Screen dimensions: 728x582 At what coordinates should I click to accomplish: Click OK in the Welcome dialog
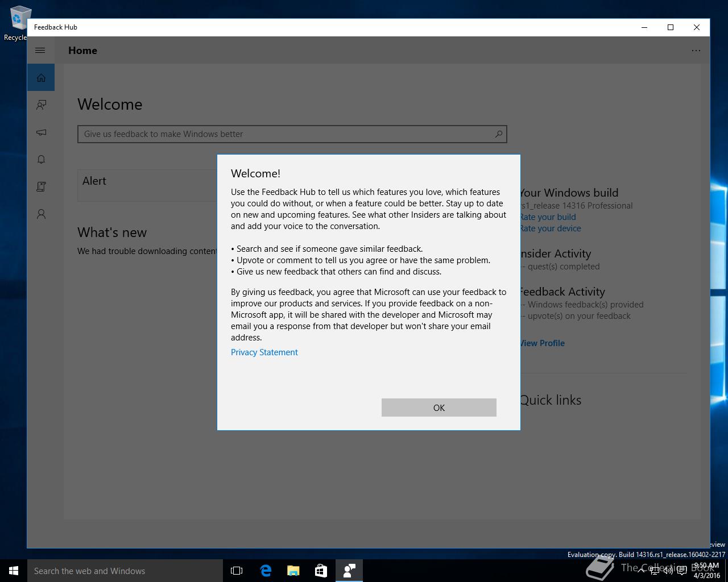click(439, 408)
